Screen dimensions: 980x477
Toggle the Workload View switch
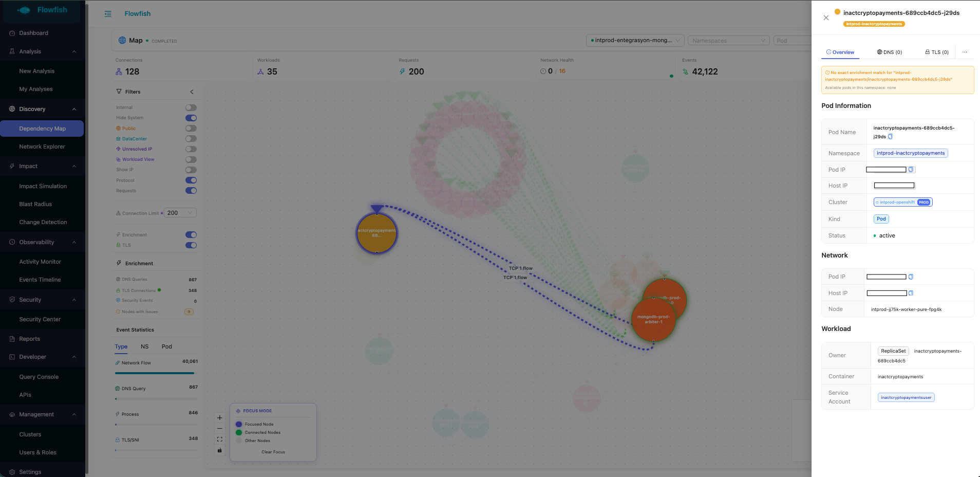191,159
